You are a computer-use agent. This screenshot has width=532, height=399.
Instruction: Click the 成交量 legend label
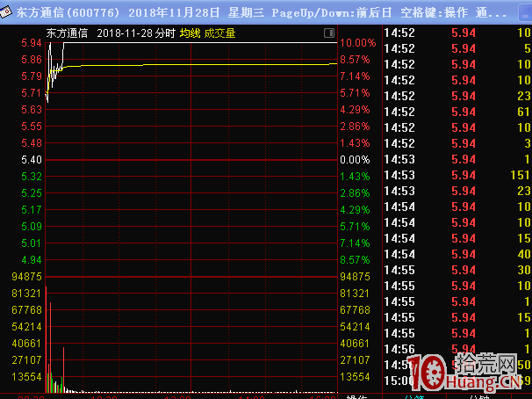click(x=219, y=33)
